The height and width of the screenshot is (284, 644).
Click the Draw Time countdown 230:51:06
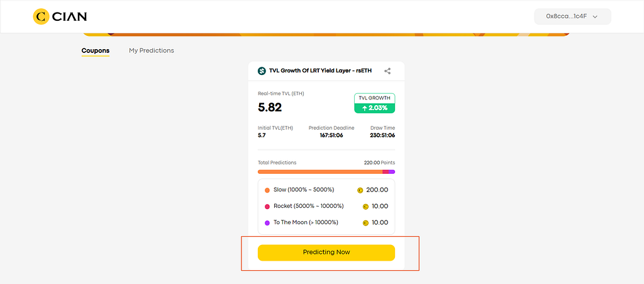[x=383, y=135]
